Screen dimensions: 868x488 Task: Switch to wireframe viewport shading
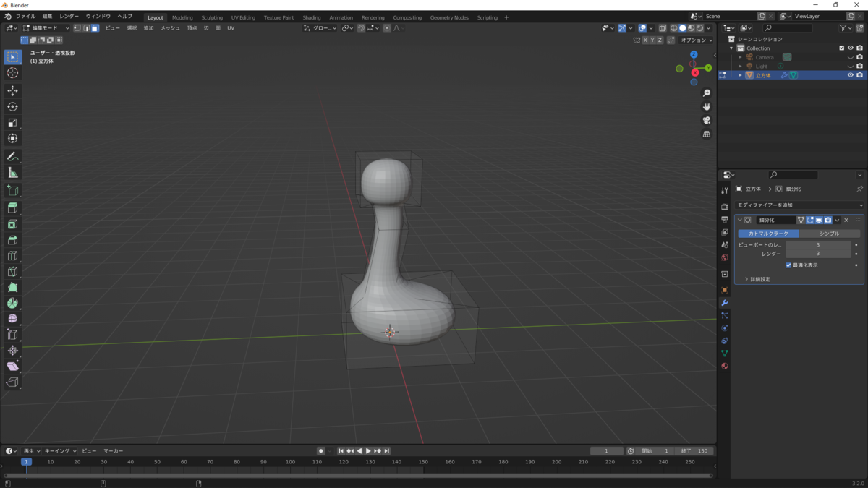tap(674, 28)
